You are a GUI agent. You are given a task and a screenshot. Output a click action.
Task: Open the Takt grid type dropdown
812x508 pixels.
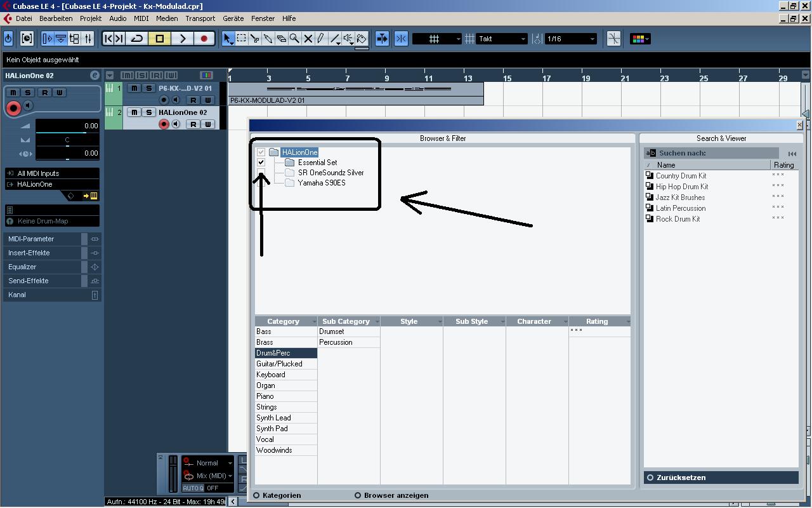[x=523, y=39]
